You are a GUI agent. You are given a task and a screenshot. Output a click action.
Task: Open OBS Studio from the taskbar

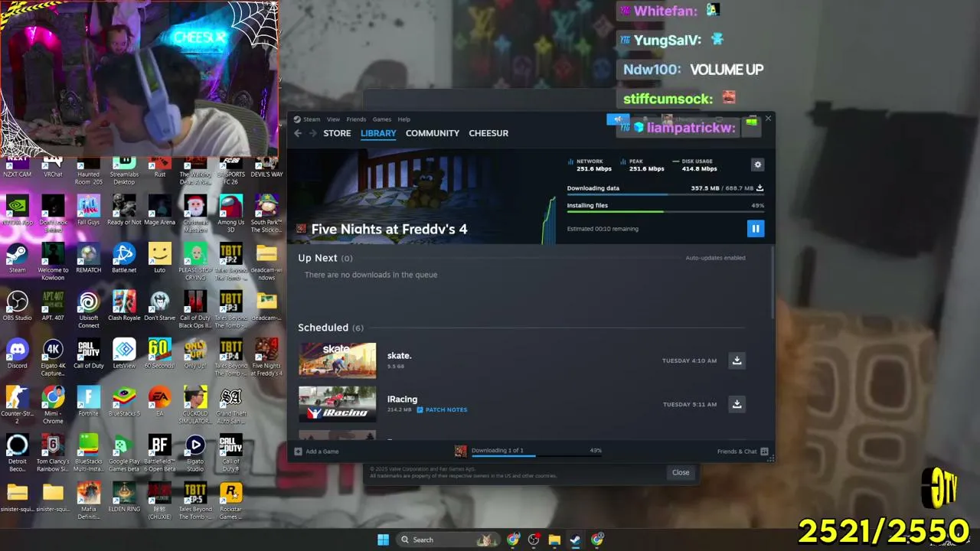(x=534, y=540)
